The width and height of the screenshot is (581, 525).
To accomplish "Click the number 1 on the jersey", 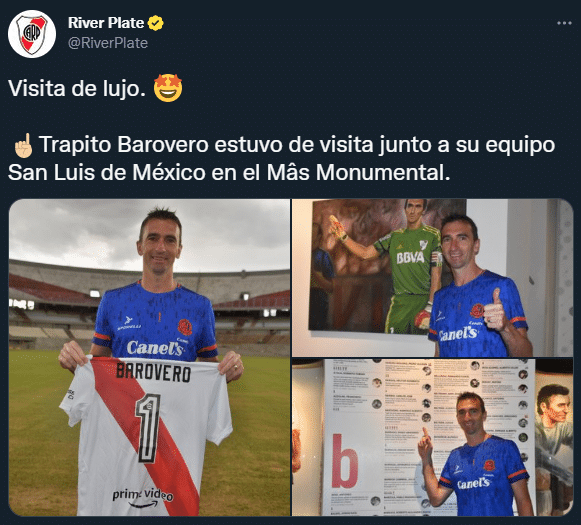I will coord(148,428).
